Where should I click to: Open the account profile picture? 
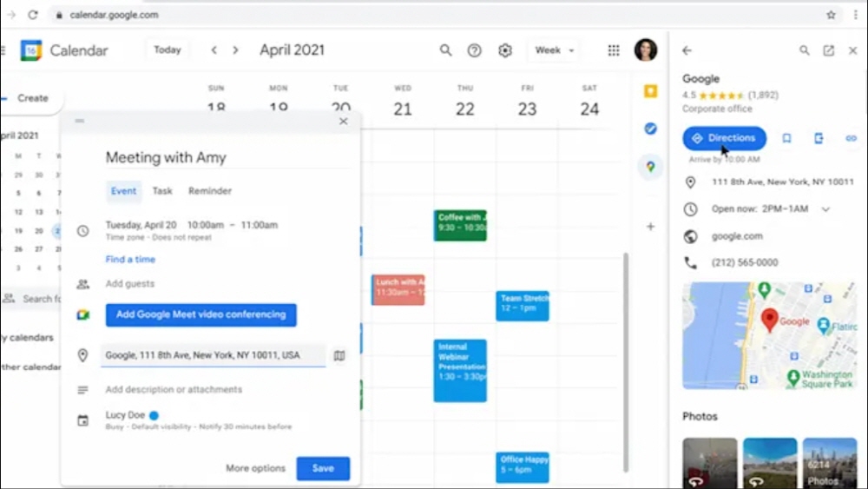point(646,50)
